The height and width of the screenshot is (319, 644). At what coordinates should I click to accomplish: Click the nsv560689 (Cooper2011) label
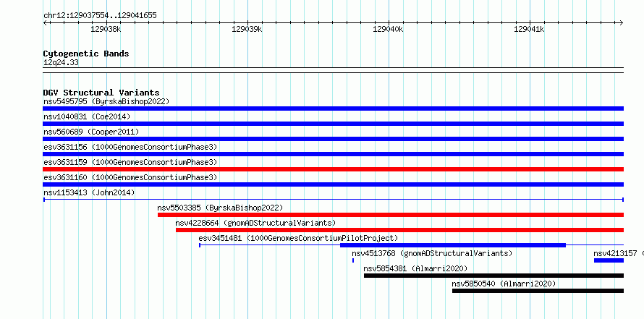[91, 132]
